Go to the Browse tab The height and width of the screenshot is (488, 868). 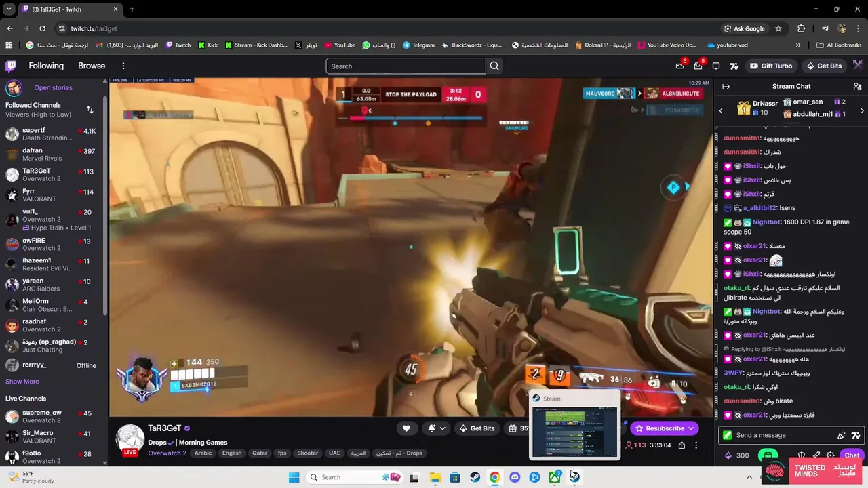(92, 66)
